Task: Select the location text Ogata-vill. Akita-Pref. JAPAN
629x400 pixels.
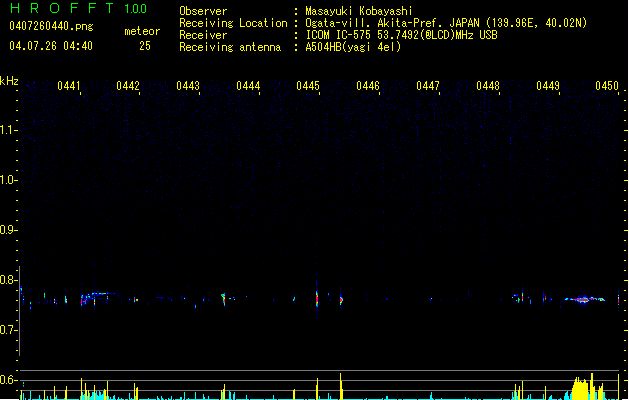Action: pyautogui.click(x=394, y=23)
